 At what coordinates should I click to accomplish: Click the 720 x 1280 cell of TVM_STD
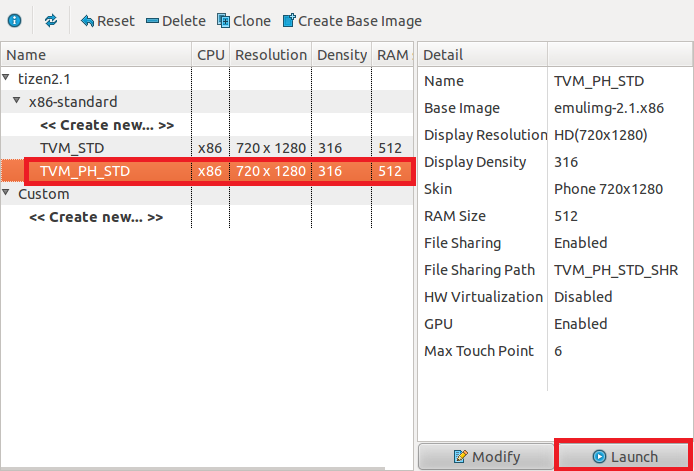tap(271, 148)
